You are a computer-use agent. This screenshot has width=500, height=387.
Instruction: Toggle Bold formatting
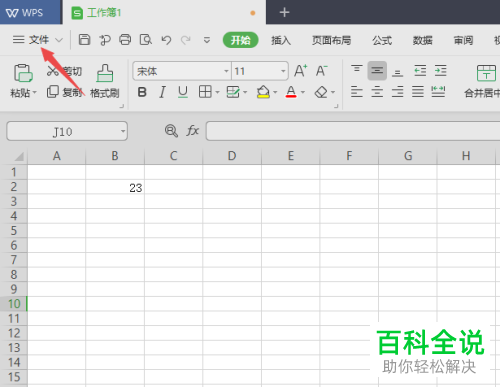click(142, 92)
